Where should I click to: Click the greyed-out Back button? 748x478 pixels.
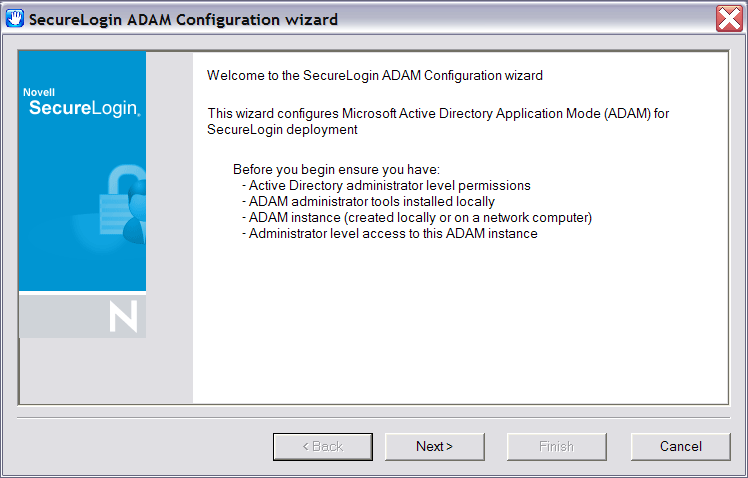point(323,447)
